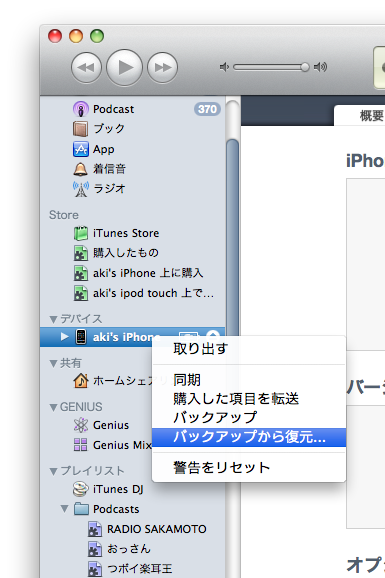The height and width of the screenshot is (578, 385).
Task: Select the 着信音 label text
Action: tap(110, 169)
